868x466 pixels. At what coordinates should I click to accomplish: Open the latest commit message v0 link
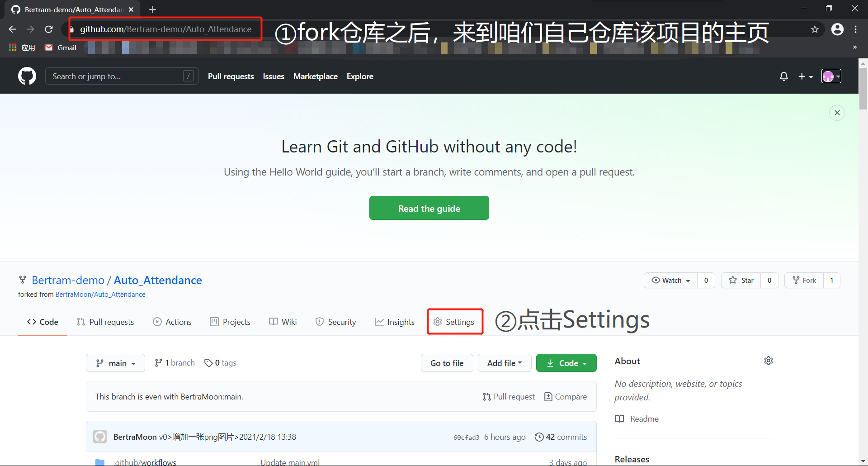click(227, 437)
